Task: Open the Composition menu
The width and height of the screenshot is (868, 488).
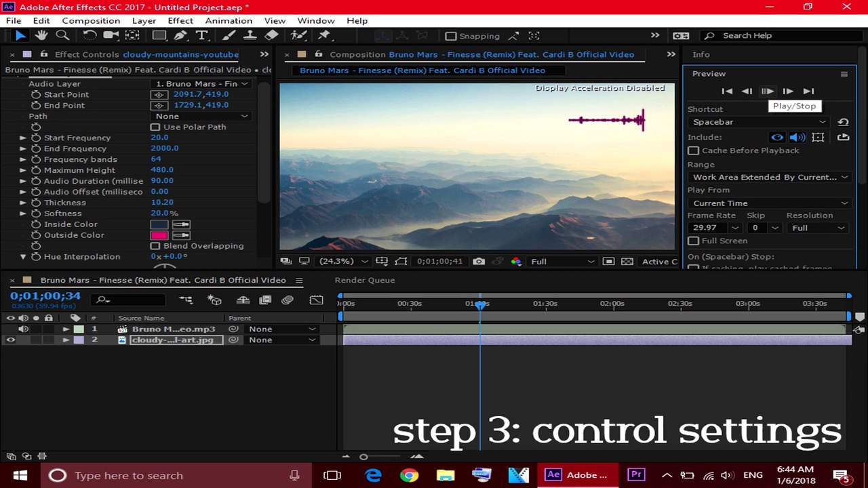Action: pos(91,21)
